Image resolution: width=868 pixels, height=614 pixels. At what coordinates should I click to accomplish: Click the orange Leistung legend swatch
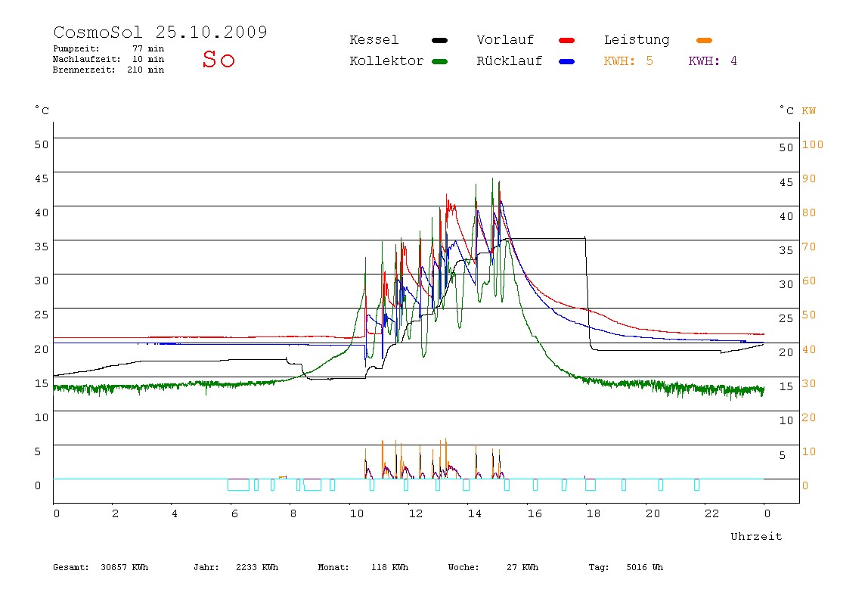click(704, 40)
